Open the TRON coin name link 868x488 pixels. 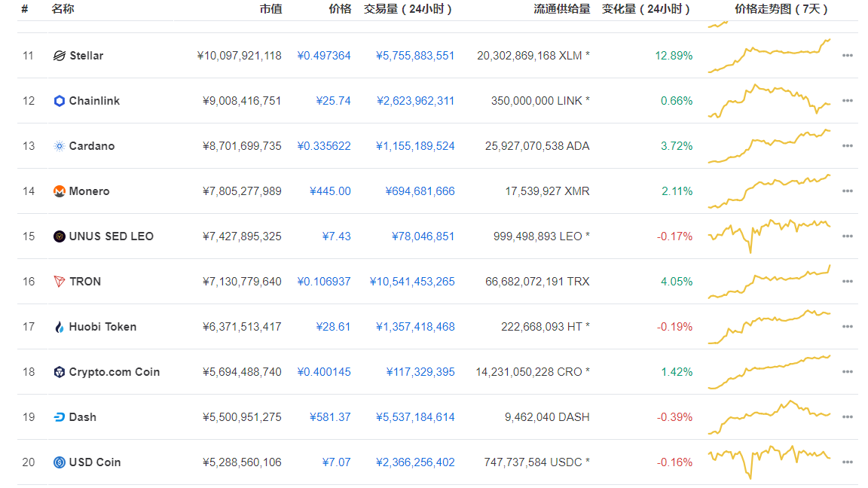click(85, 282)
